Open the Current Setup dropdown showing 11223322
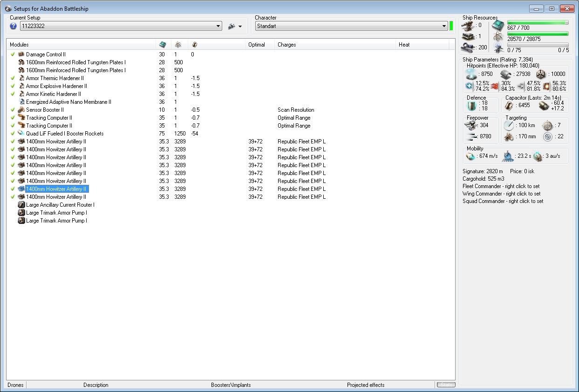579x392 pixels. (121, 26)
